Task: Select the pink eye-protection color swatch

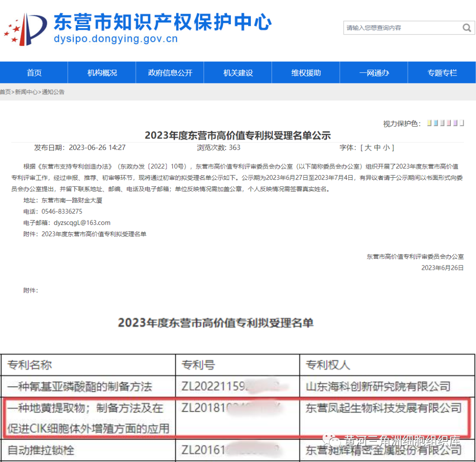Action: 449,123
